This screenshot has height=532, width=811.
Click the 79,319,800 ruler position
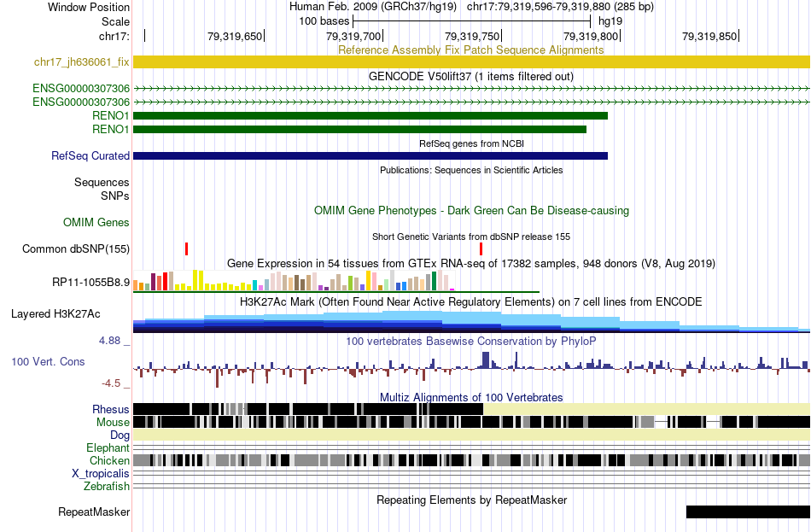592,36
